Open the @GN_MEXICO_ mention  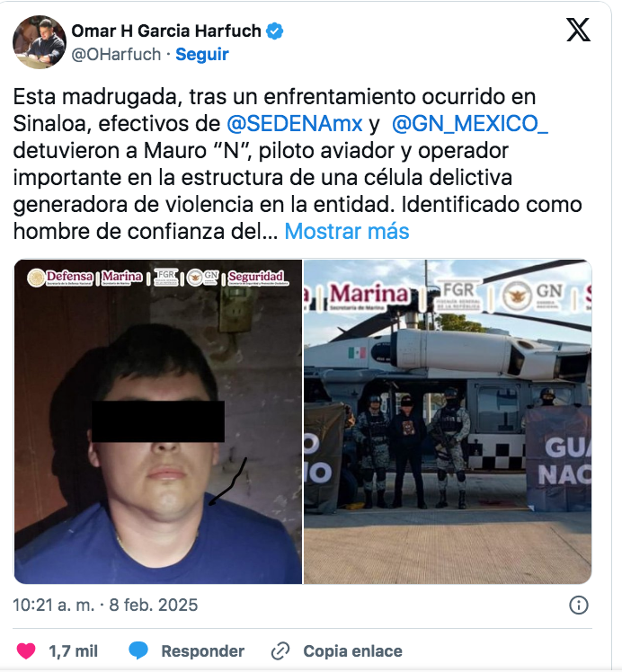coord(470,124)
